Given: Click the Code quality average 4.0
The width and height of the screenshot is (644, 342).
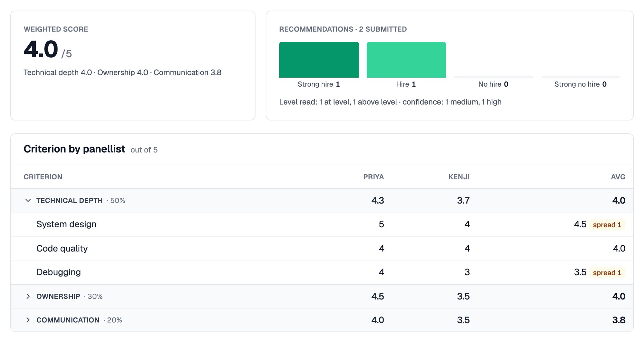Looking at the screenshot, I should [619, 248].
